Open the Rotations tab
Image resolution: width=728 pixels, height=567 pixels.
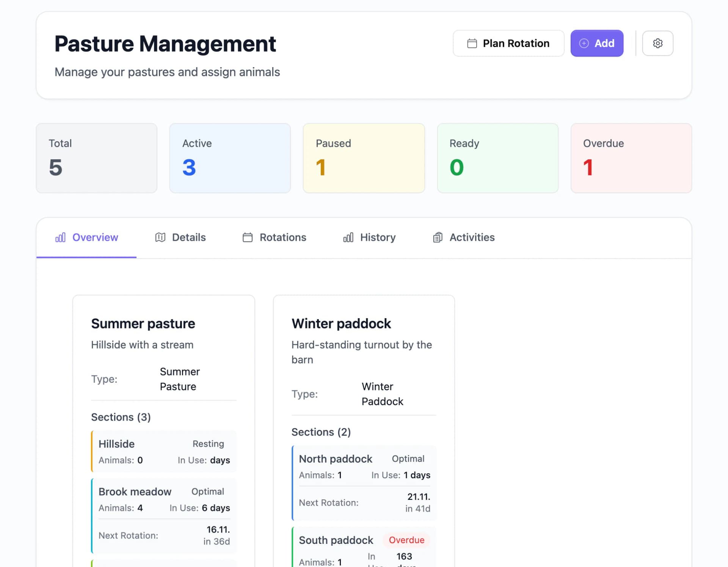point(274,237)
